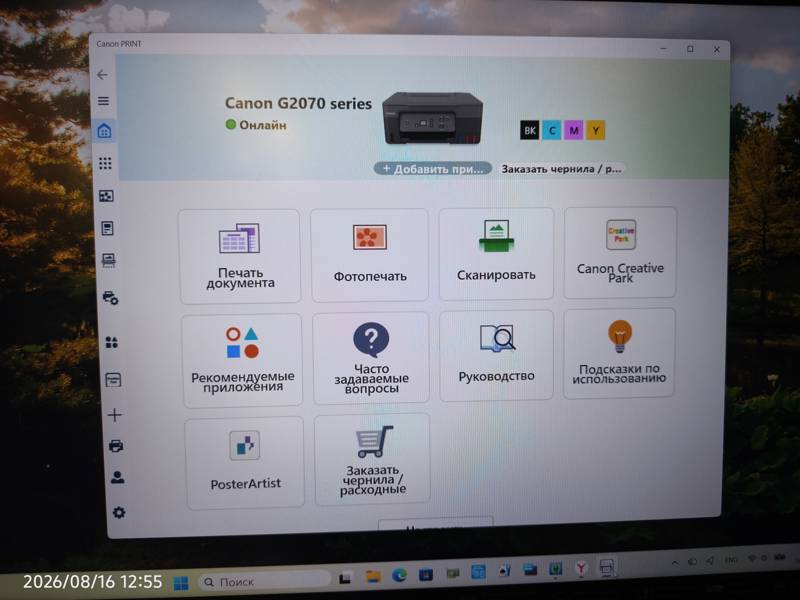The height and width of the screenshot is (600, 800).
Task: Open Заказать чернила shopping cart tile
Action: coord(372,460)
